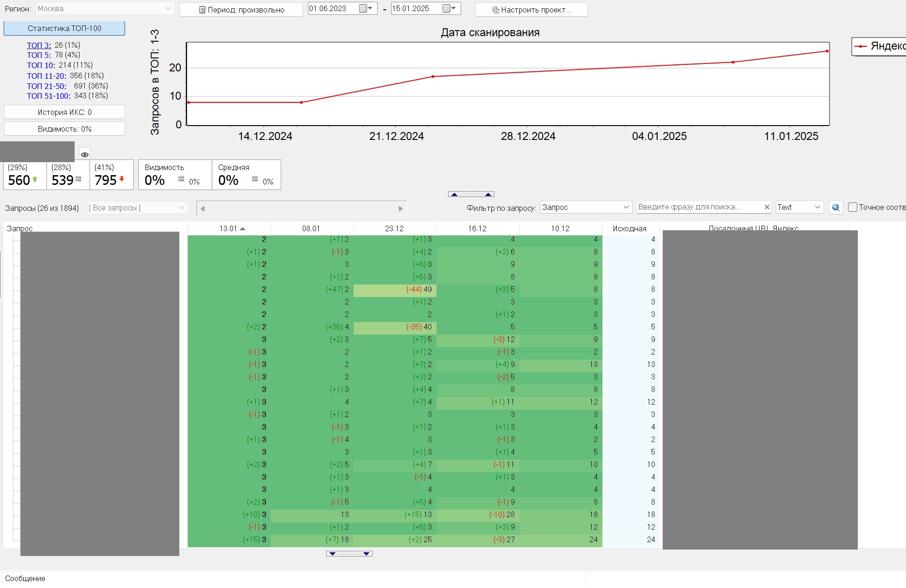Image resolution: width=906 pixels, height=588 pixels.
Task: Clear the search phrase with X icon
Action: pyautogui.click(x=767, y=207)
